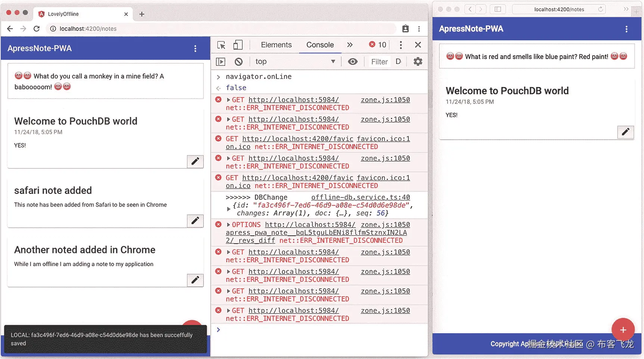
Task: Add a new note with Safari's red plus button
Action: (623, 329)
